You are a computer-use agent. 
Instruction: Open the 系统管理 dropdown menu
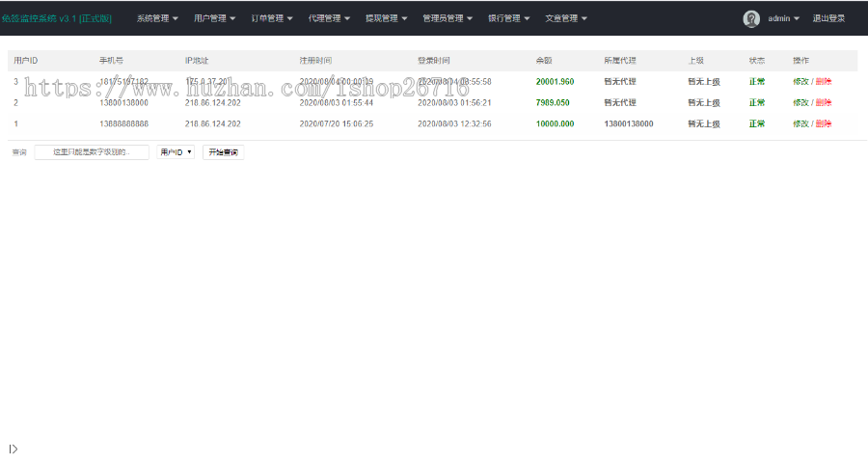157,18
